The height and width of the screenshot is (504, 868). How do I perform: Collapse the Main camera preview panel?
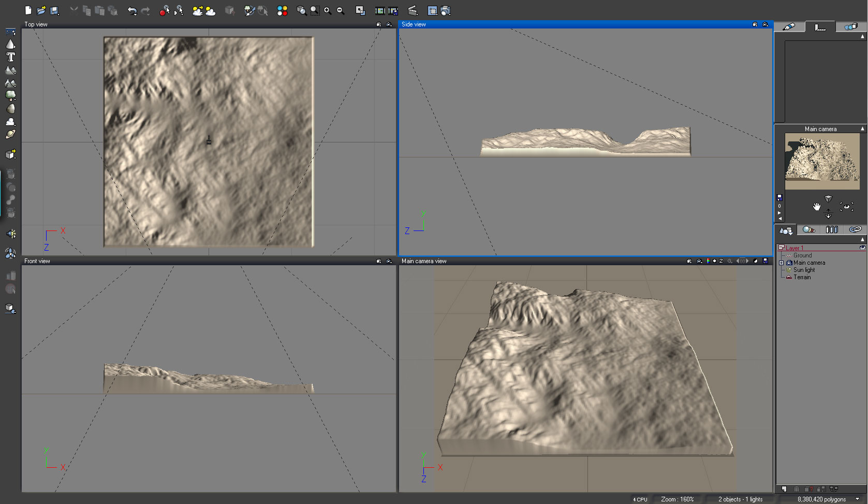pyautogui.click(x=862, y=128)
